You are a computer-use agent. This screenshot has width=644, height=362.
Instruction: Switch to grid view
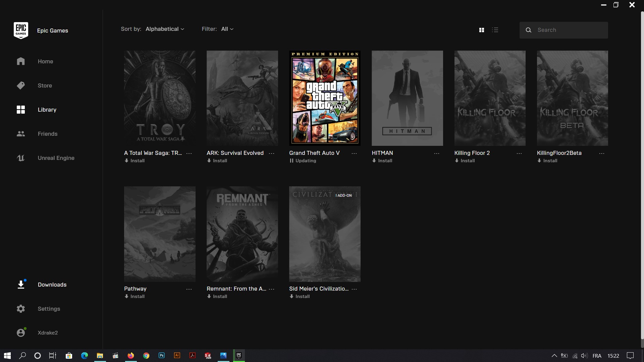pyautogui.click(x=482, y=30)
